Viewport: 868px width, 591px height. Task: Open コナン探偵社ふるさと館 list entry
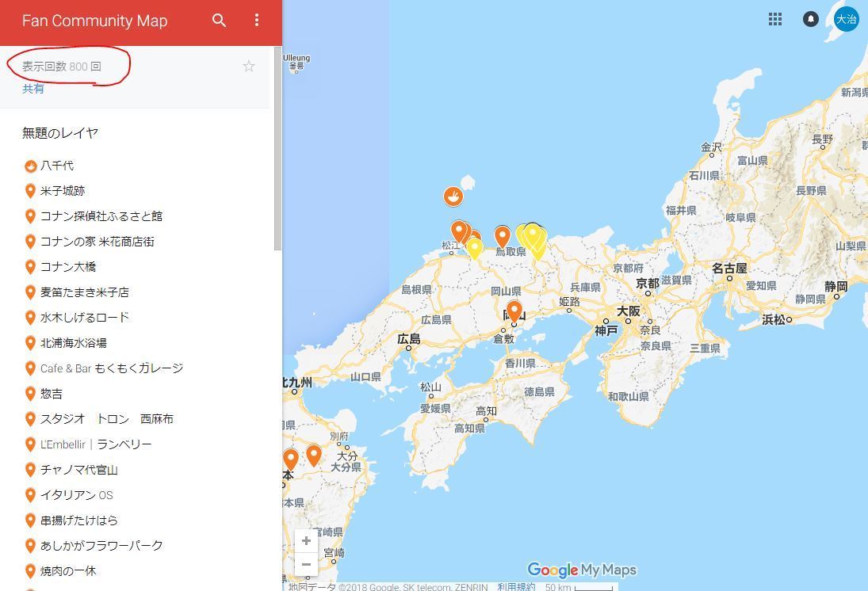tap(101, 216)
